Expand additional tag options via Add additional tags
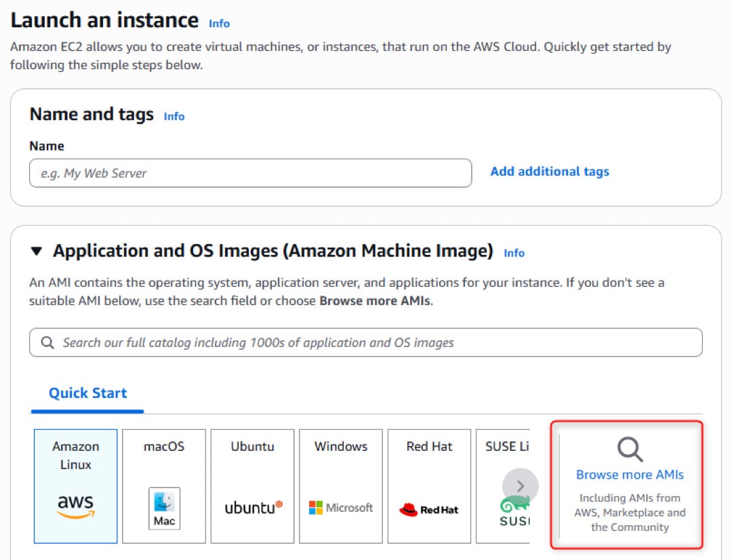 pyautogui.click(x=550, y=171)
